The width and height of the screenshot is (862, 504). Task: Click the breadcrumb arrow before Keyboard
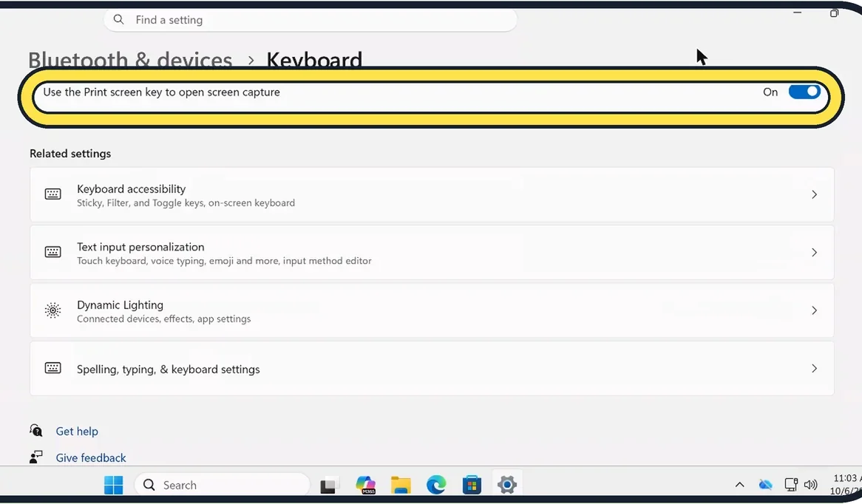coord(251,60)
